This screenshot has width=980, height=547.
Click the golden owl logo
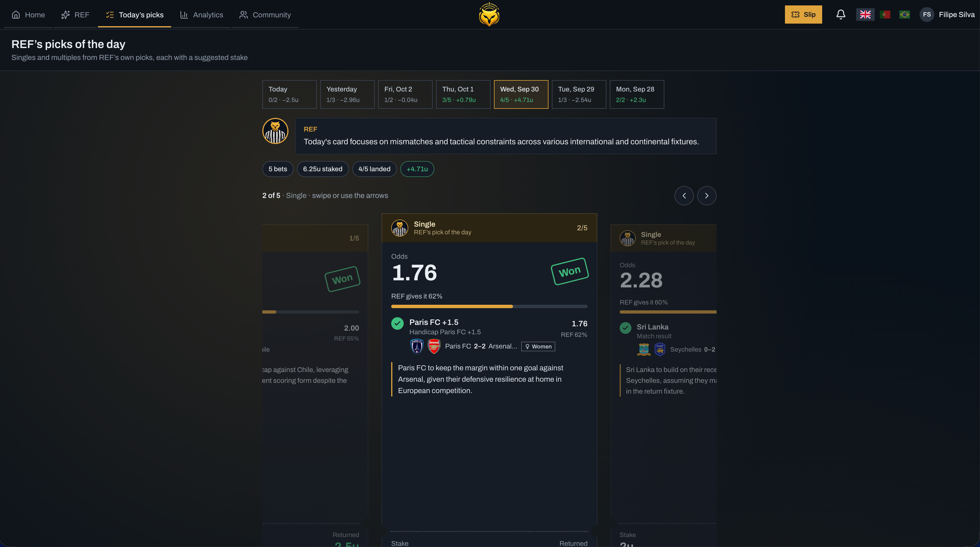click(489, 14)
